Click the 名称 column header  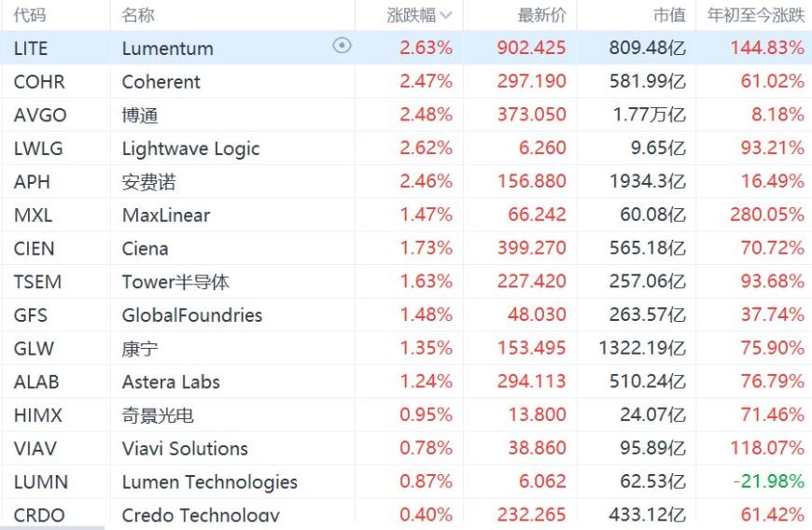point(138,15)
